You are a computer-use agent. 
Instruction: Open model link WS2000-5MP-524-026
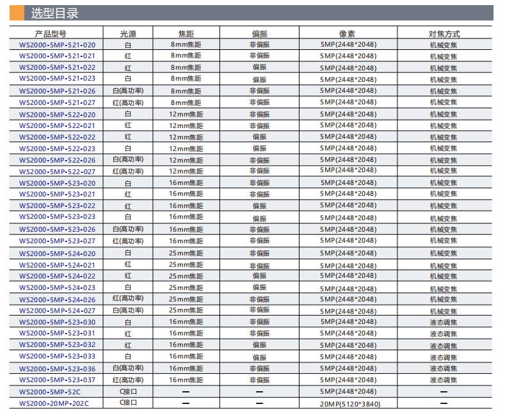[x=57, y=299]
